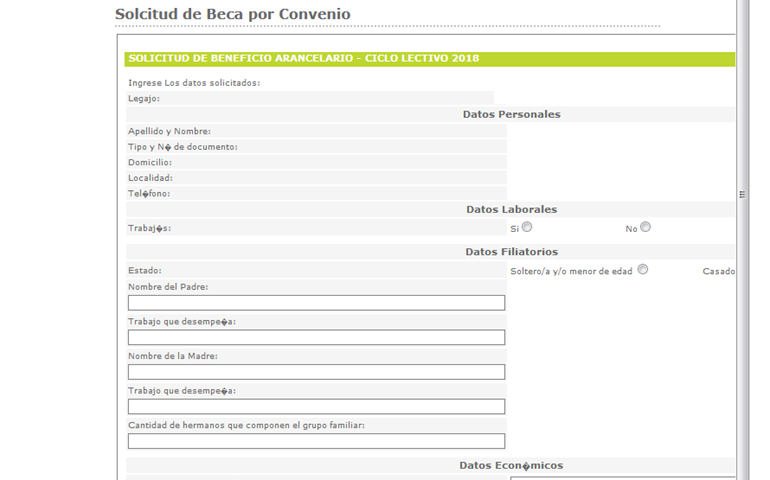This screenshot has width=770, height=480.
Task: Click the Solcitud de Beca por Convenio heading
Action: click(233, 14)
